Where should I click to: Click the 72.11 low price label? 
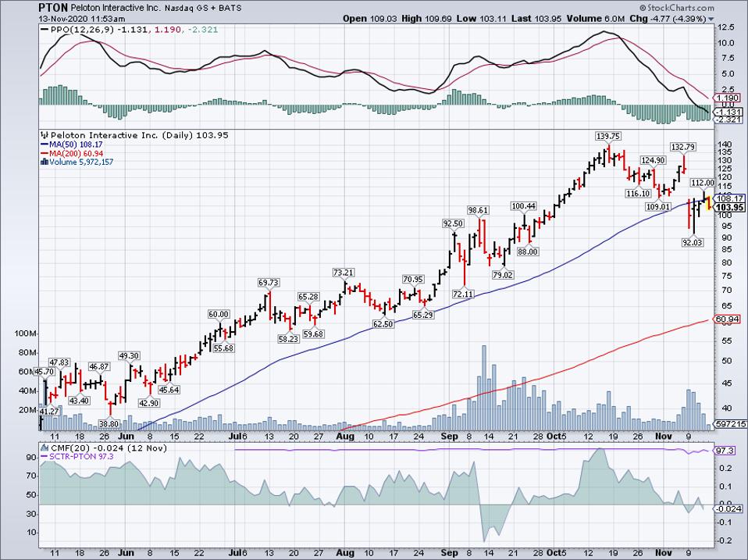pyautogui.click(x=463, y=294)
